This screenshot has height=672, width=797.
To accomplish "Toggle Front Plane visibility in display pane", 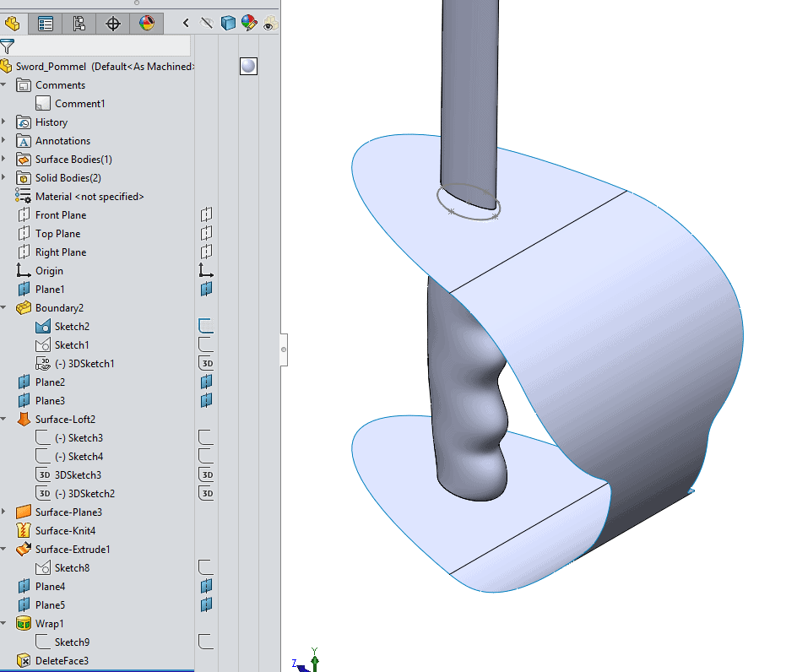I will [206, 215].
